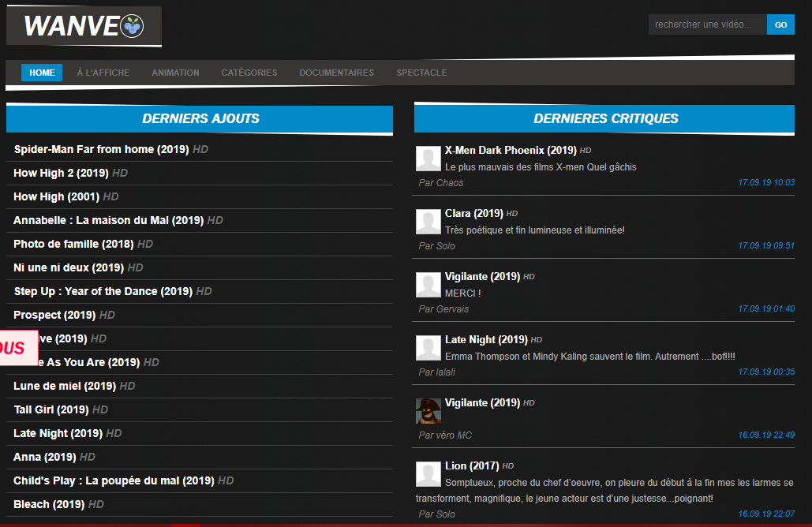Viewport: 812px width, 527px height.
Task: Click timestamp 16.09.19 22:49
Action: point(766,435)
